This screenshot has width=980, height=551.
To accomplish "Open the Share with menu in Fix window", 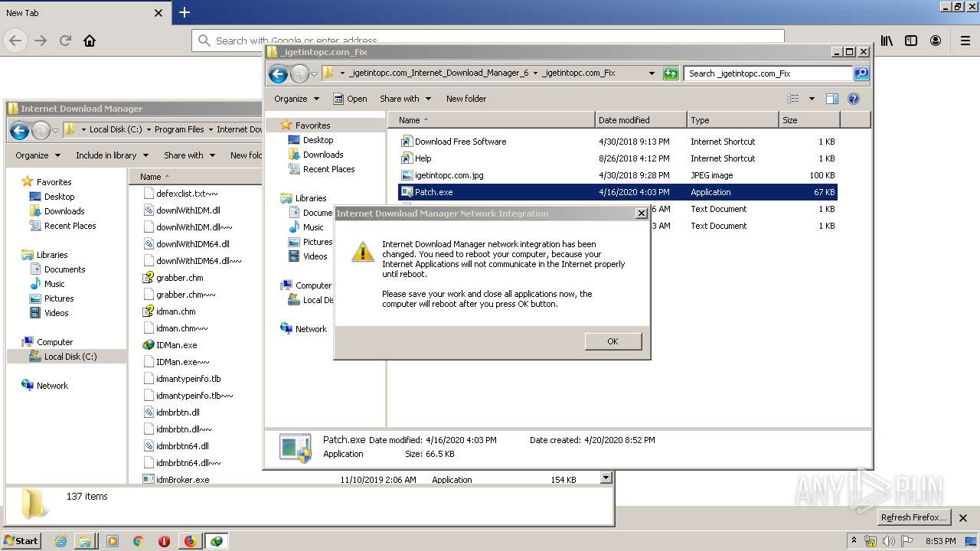I will click(406, 99).
